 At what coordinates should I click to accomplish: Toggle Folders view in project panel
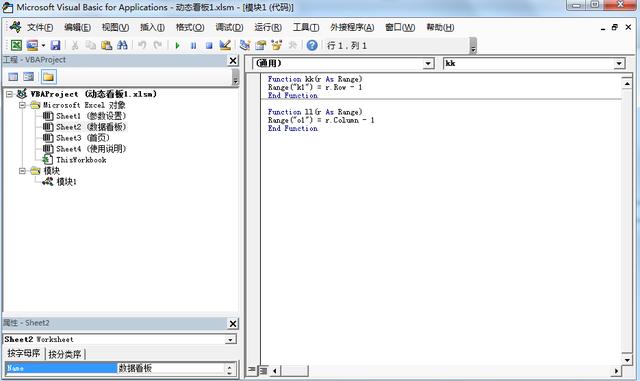click(49, 77)
